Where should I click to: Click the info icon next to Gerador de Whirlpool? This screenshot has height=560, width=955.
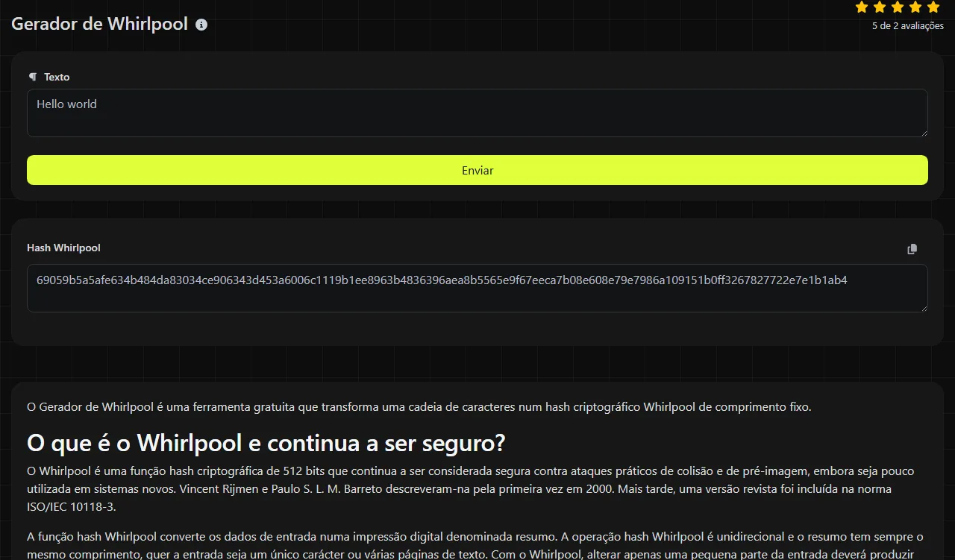point(201,25)
